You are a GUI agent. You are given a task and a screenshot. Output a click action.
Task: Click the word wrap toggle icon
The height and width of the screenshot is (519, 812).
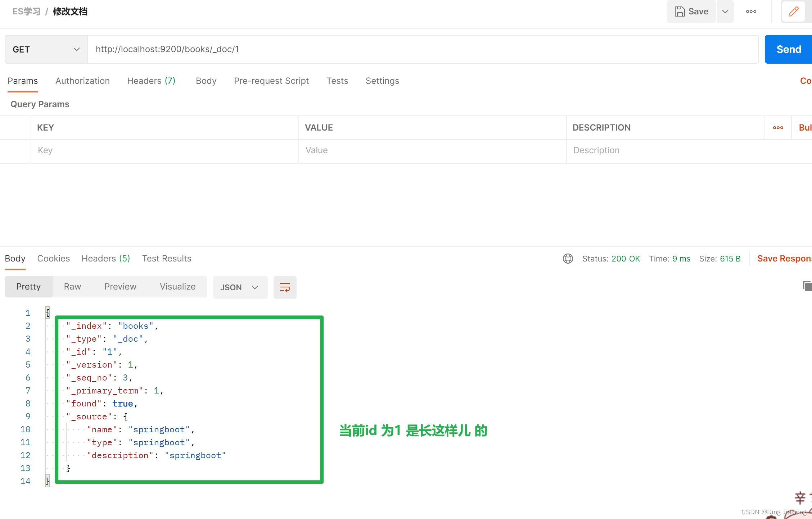click(x=285, y=287)
